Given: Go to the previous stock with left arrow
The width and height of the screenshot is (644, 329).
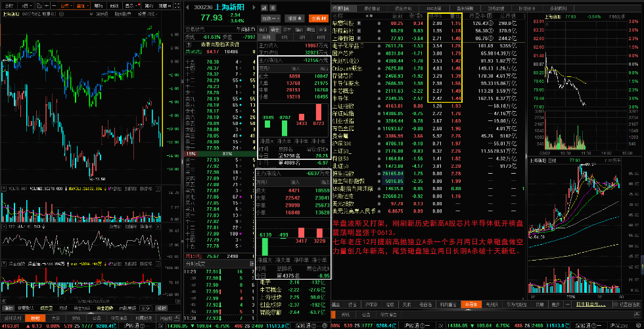Looking at the screenshot, I should click(187, 7).
